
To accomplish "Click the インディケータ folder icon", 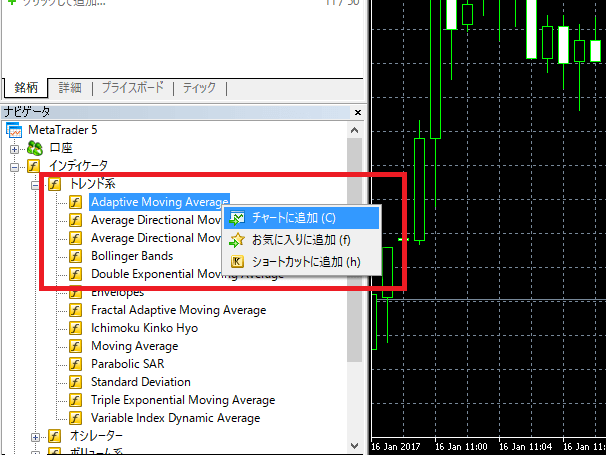I will point(34,166).
